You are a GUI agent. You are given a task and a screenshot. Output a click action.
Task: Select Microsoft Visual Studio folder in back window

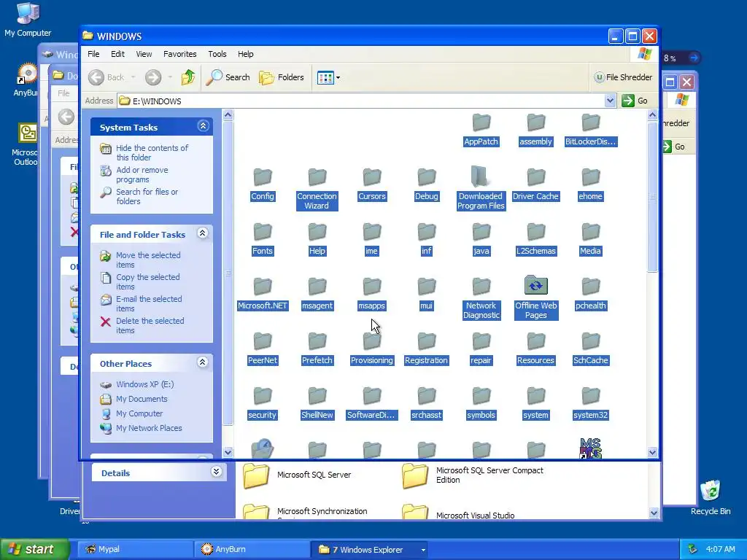click(x=458, y=513)
